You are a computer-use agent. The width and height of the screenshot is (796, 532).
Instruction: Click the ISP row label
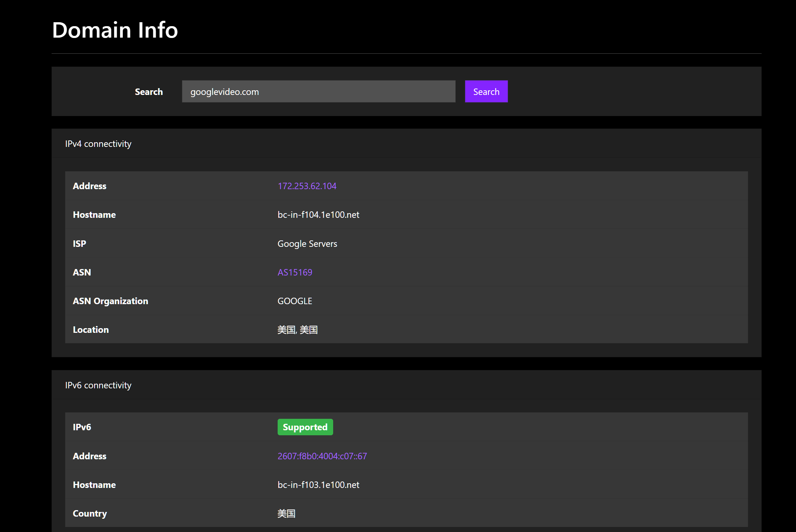pyautogui.click(x=79, y=244)
